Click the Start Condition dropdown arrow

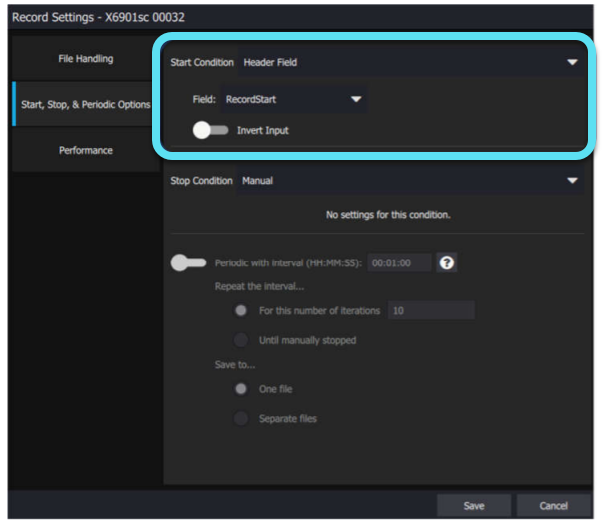(572, 62)
